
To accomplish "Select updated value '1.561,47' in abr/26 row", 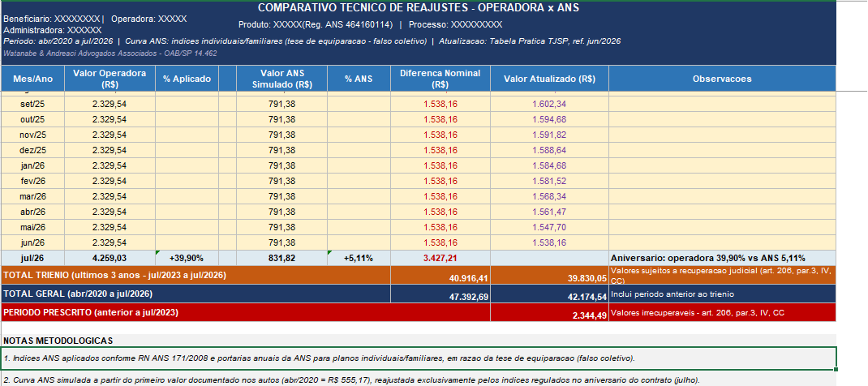I will 549,212.
